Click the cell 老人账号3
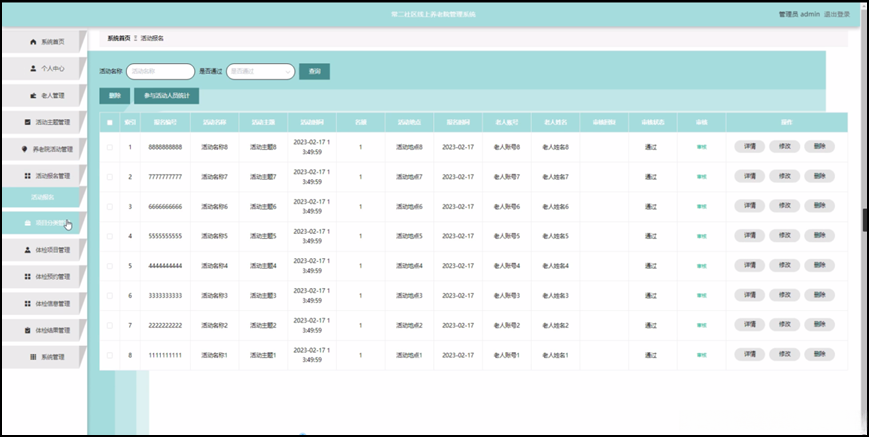 tap(507, 296)
